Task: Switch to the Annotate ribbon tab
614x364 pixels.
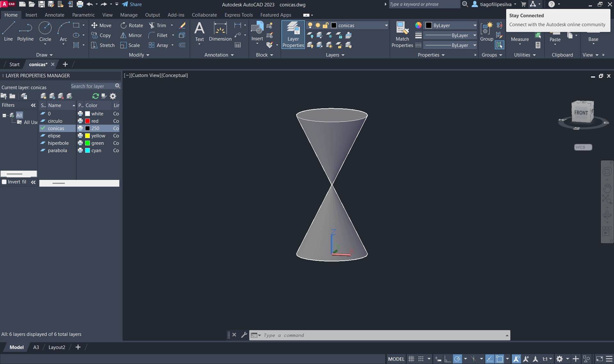Action: tap(54, 15)
